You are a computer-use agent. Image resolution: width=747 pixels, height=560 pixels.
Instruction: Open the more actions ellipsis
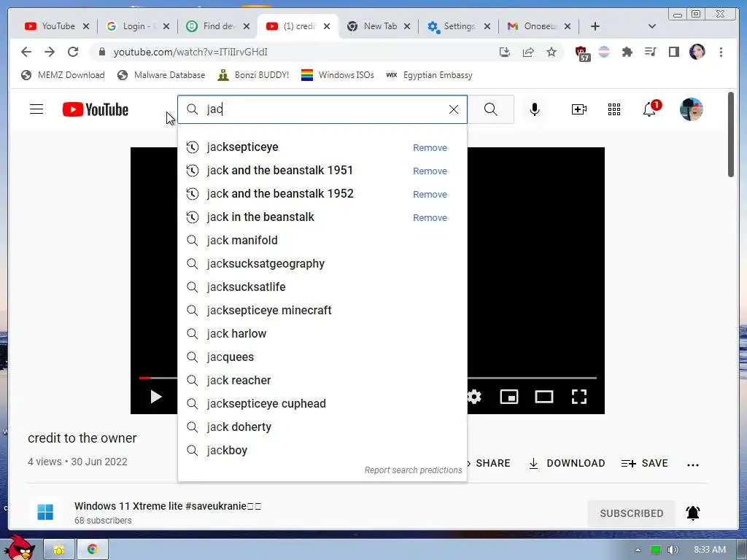coord(693,464)
